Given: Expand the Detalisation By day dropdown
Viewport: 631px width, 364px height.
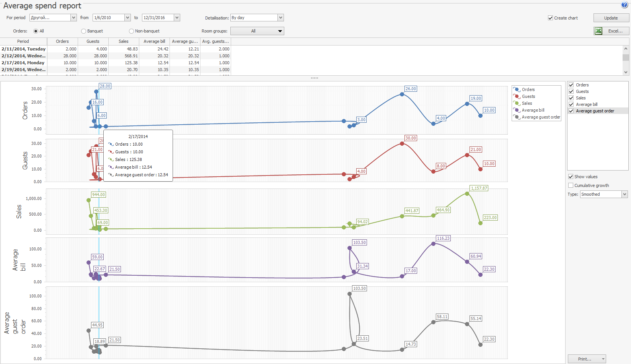Looking at the screenshot, I should 280,18.
